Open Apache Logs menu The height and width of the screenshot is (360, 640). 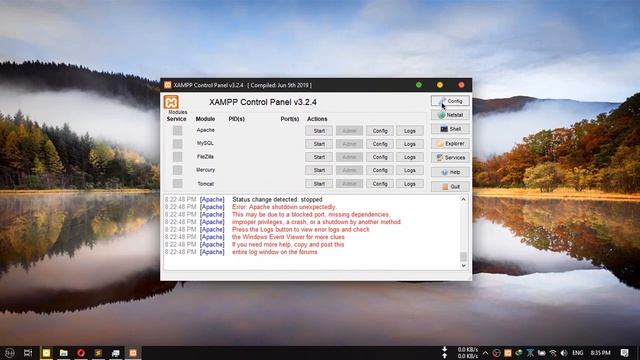point(409,131)
